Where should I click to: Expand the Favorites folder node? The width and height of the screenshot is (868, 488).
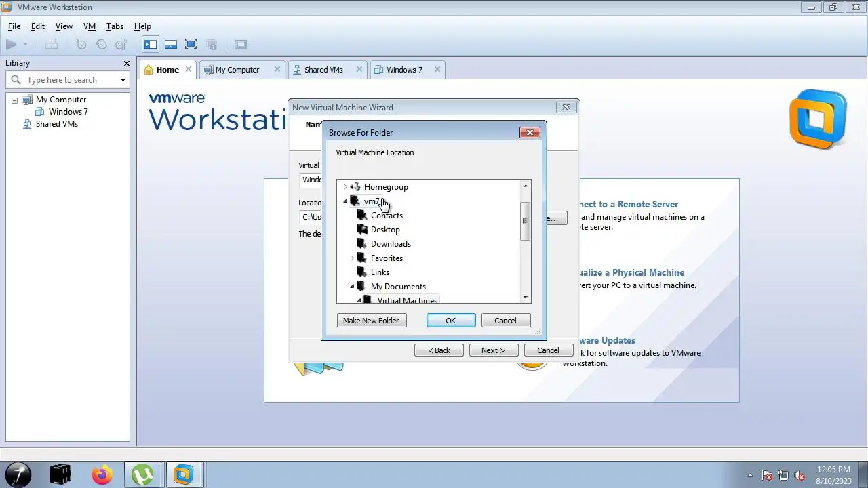coord(352,258)
